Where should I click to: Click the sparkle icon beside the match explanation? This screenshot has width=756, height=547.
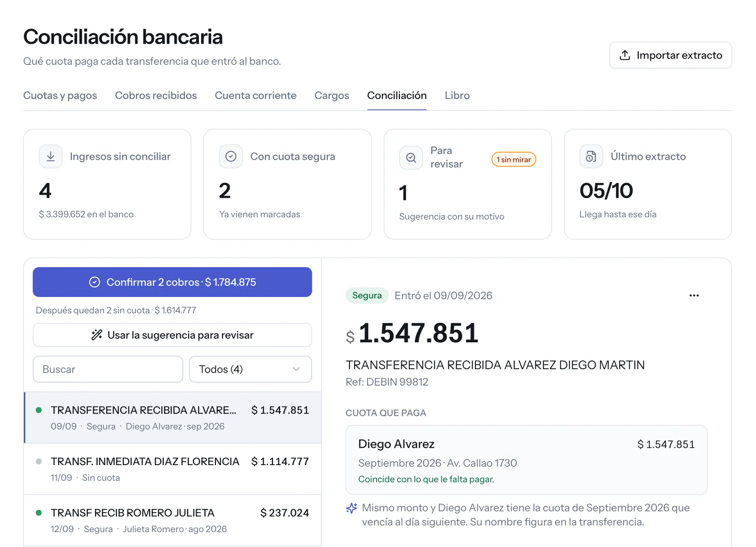click(x=352, y=508)
